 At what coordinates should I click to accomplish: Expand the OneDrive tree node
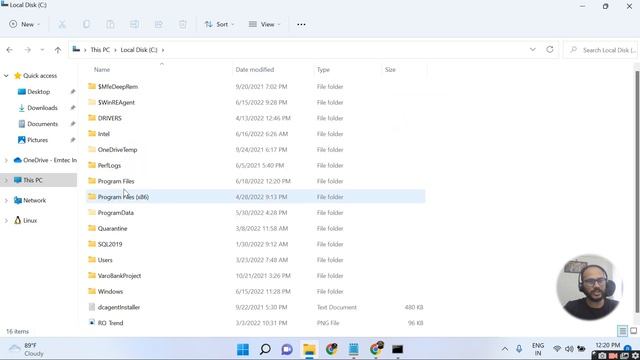[x=6, y=160]
